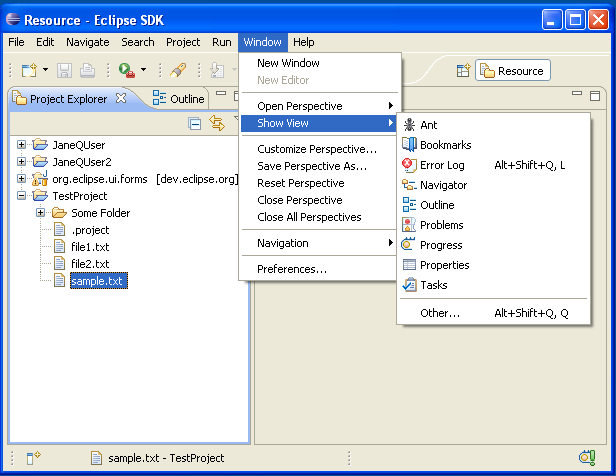
Task: Click the Open Perspective icon
Action: coord(463,70)
